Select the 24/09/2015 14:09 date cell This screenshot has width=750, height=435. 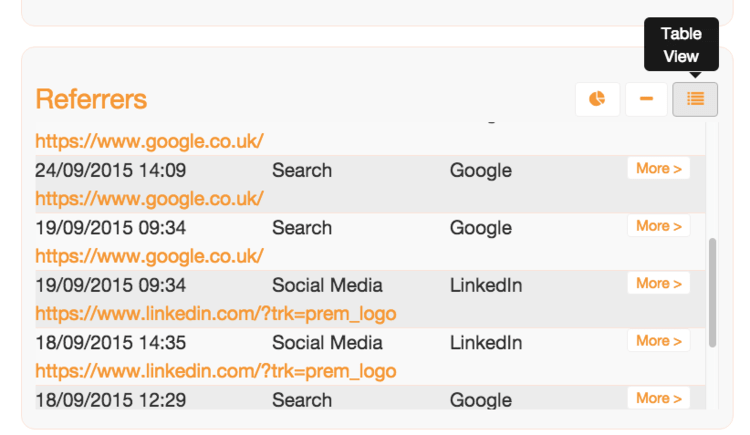pyautogui.click(x=110, y=170)
